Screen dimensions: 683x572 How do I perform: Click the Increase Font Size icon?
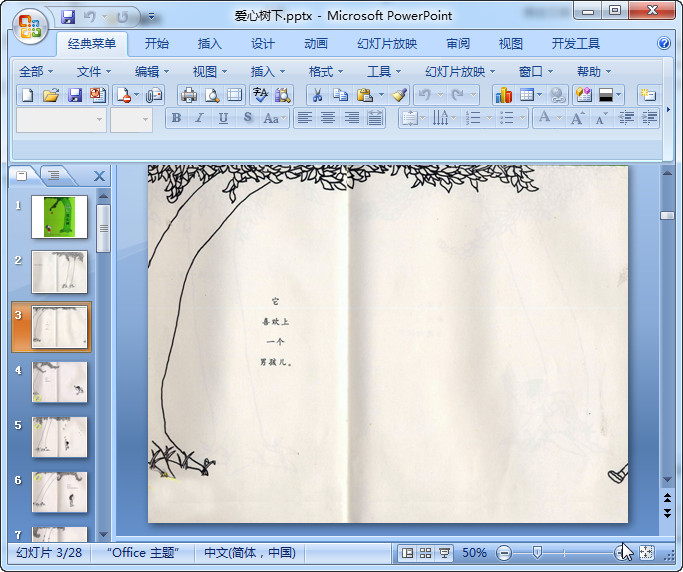[578, 118]
